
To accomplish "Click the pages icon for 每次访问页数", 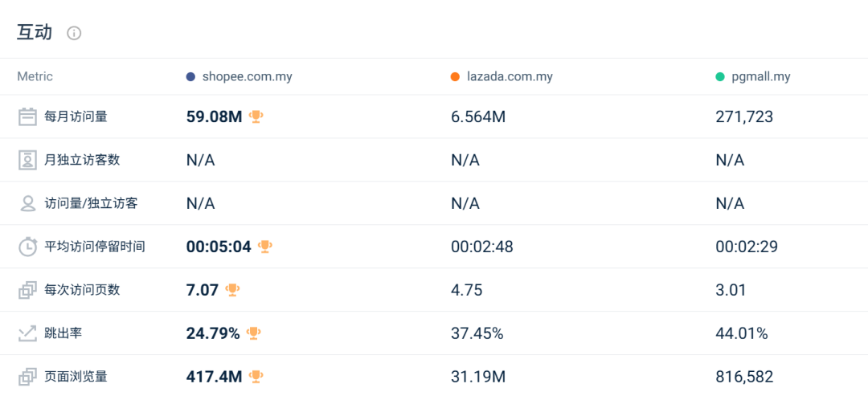I will [28, 290].
